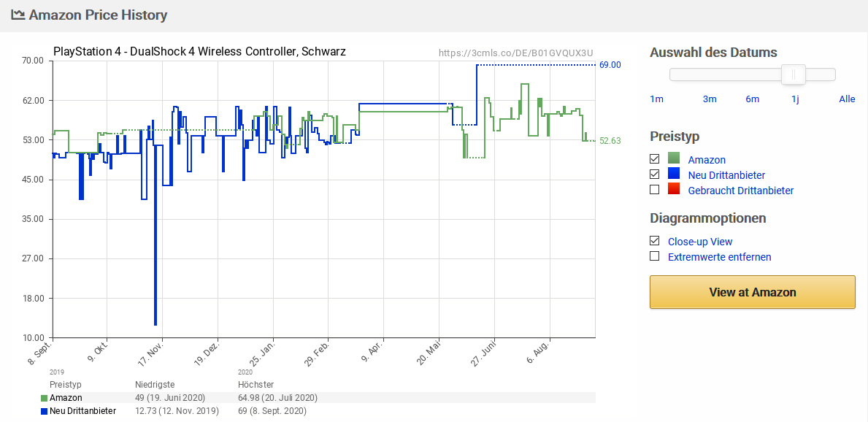Image resolution: width=868 pixels, height=422 pixels.
Task: Select the 3m date range
Action: coord(710,99)
